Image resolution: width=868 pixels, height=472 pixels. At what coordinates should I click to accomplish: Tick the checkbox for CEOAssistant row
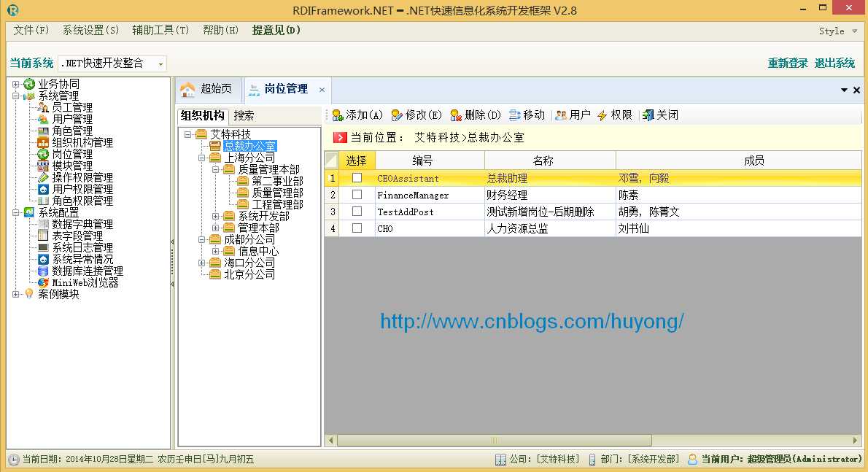coord(357,177)
